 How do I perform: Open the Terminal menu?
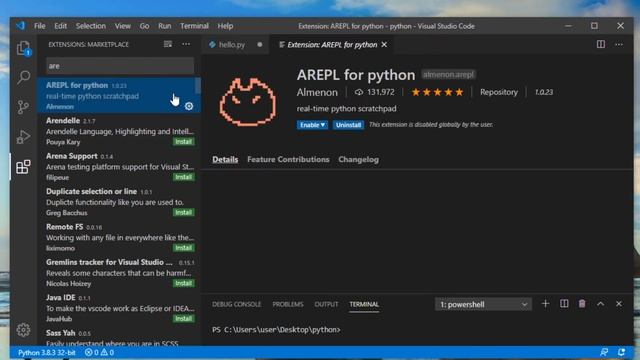194,26
